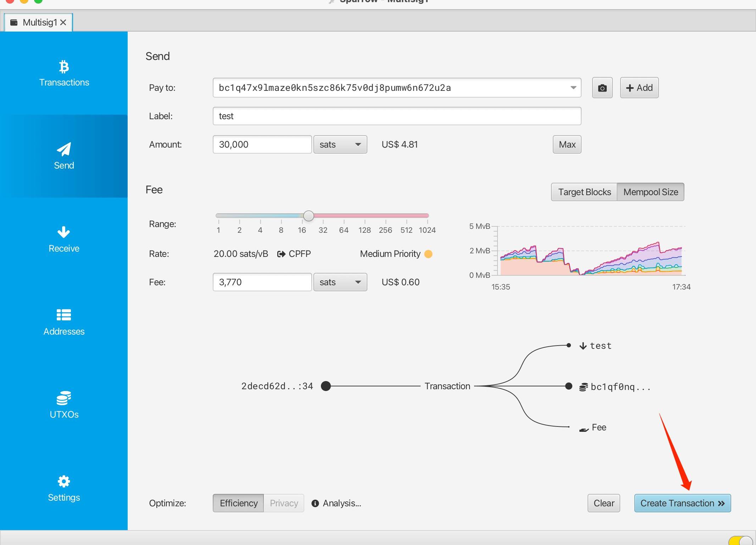This screenshot has height=545, width=756.
Task: Click the Analysis info icon
Action: [315, 503]
